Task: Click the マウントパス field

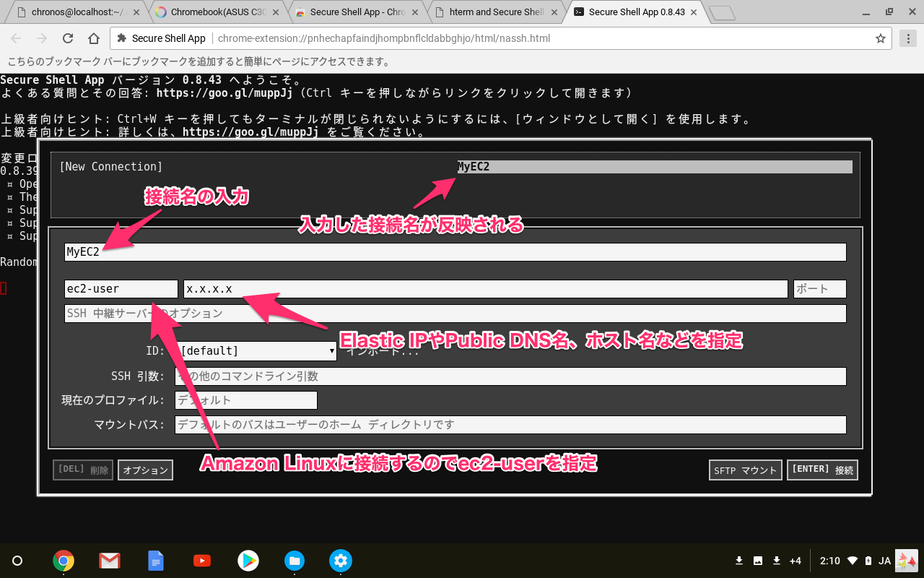Action: click(510, 425)
